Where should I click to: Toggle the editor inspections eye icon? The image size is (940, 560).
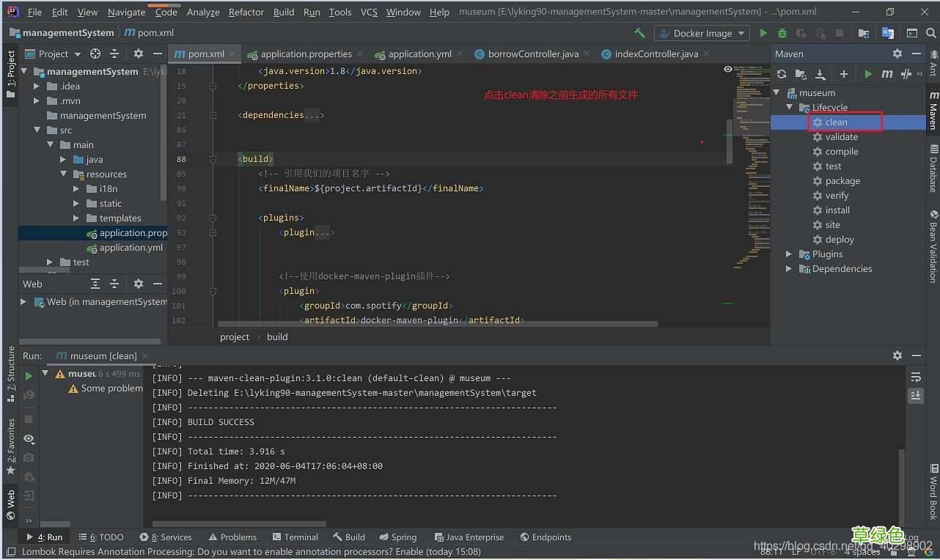click(x=727, y=69)
